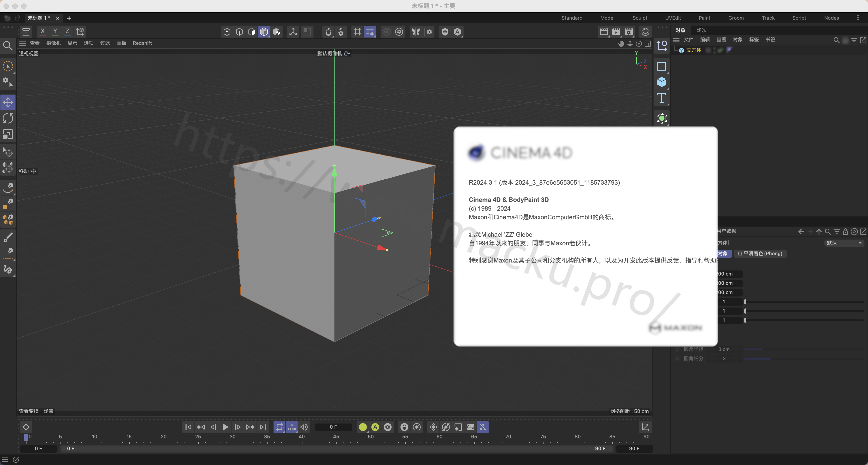Image resolution: width=868 pixels, height=465 pixels.
Task: Go to the end of animation
Action: click(263, 427)
